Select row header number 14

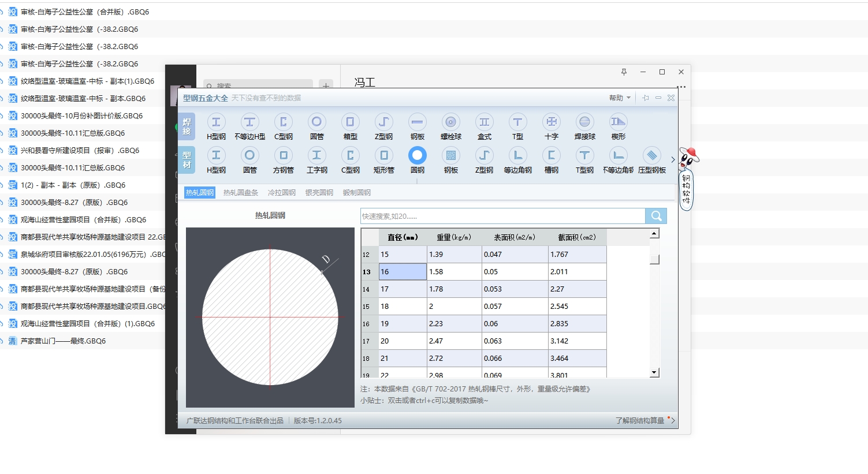pos(370,289)
